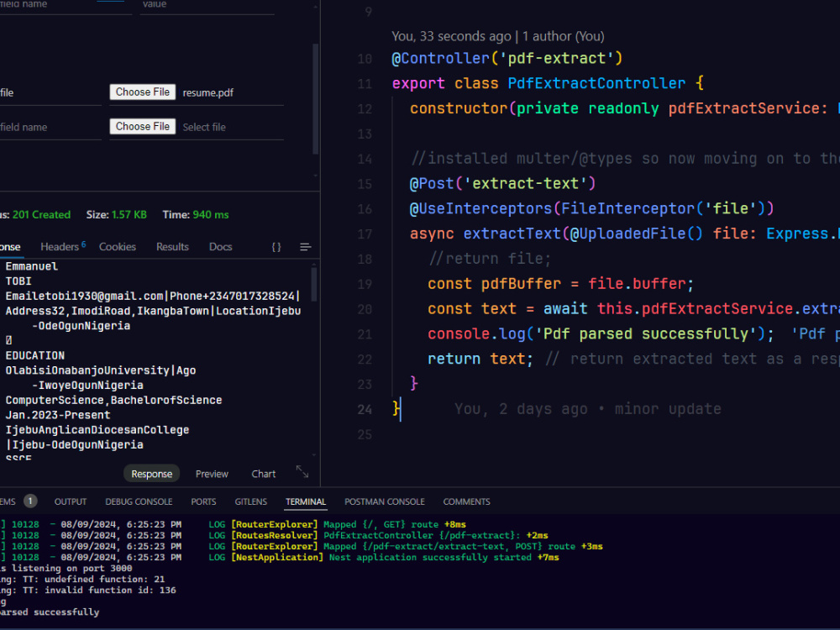Screen dimensions: 840x630
Task: Select the TERMINAL panel tab
Action: [306, 501]
